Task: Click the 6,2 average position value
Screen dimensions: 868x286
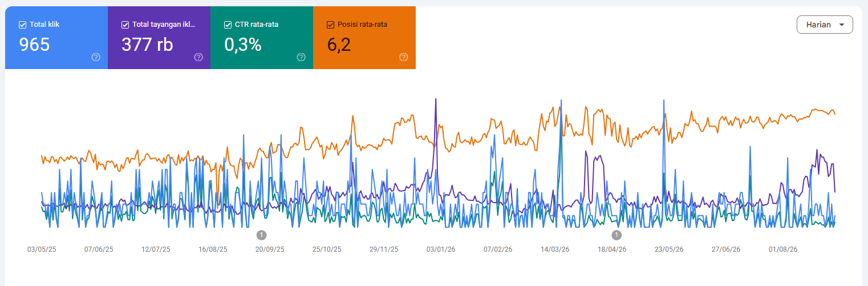Action: (x=339, y=45)
